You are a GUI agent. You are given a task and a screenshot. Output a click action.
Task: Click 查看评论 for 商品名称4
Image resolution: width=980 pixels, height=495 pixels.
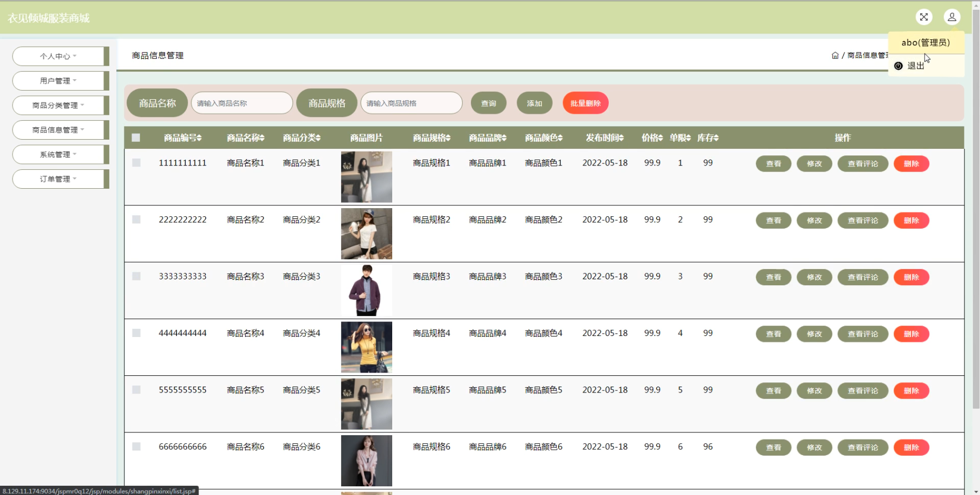point(863,334)
